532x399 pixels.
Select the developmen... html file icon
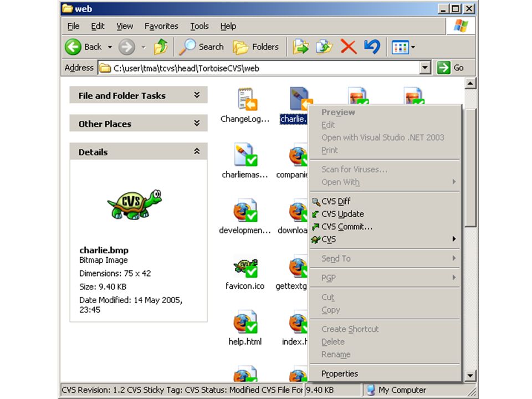tap(245, 210)
